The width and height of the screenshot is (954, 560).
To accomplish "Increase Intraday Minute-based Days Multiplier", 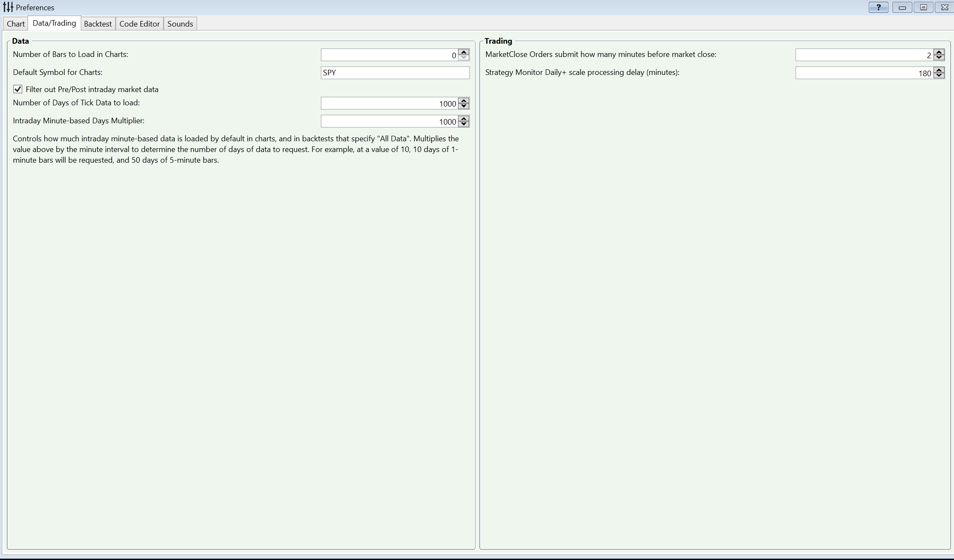I will pyautogui.click(x=464, y=119).
